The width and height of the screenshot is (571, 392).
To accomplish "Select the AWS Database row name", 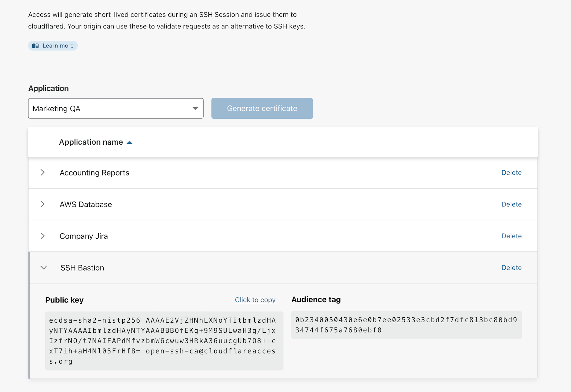I will pyautogui.click(x=86, y=204).
